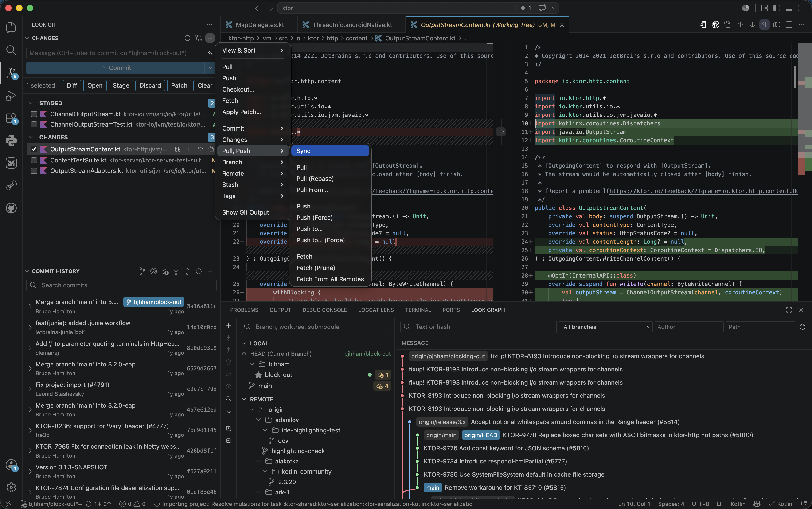Click the AI generate commit message icon
Image resolution: width=812 pixels, height=509 pixels.
coord(210,53)
